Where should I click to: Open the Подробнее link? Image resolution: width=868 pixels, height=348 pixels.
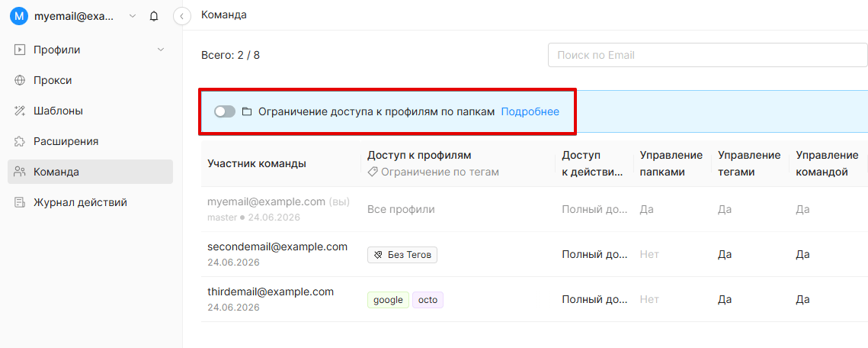pos(530,111)
